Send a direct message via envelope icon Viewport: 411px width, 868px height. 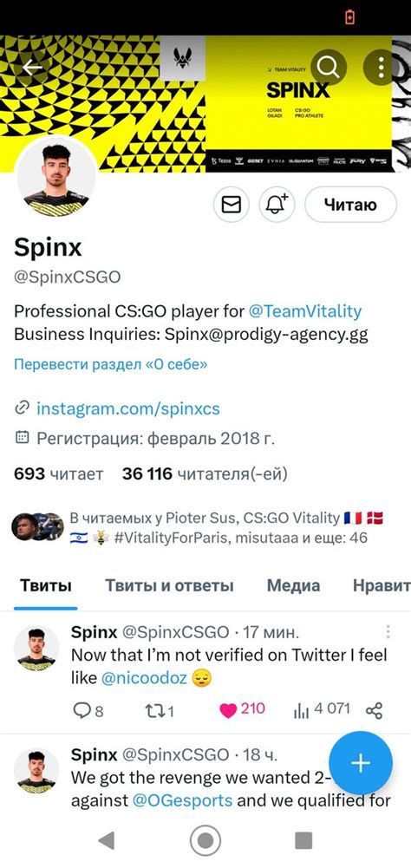coord(231,205)
